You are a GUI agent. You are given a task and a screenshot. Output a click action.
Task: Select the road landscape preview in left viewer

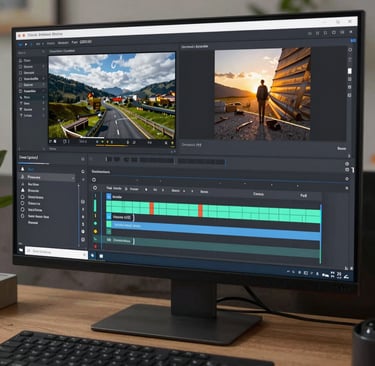[112, 96]
